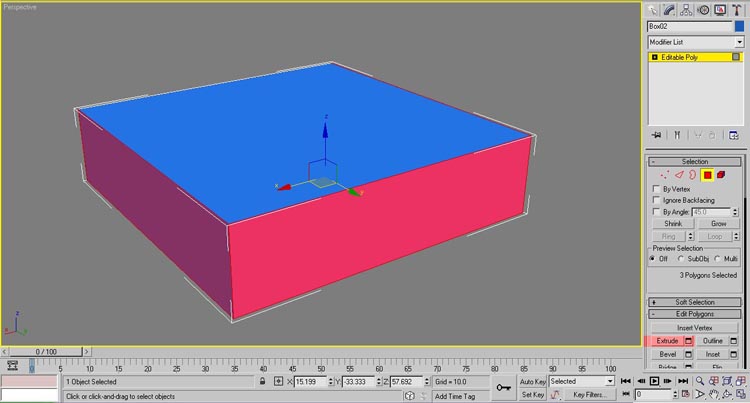The height and width of the screenshot is (403, 750).
Task: Select Element sub-object level icon
Action: [721, 175]
